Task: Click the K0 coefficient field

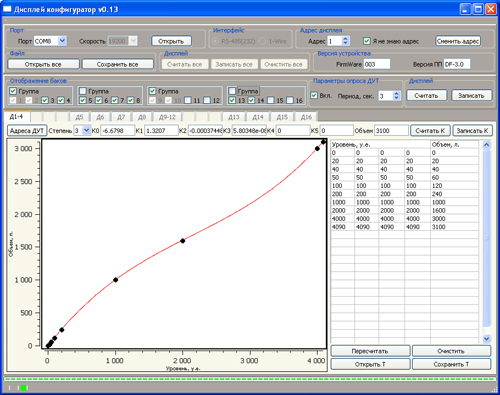Action: [117, 130]
